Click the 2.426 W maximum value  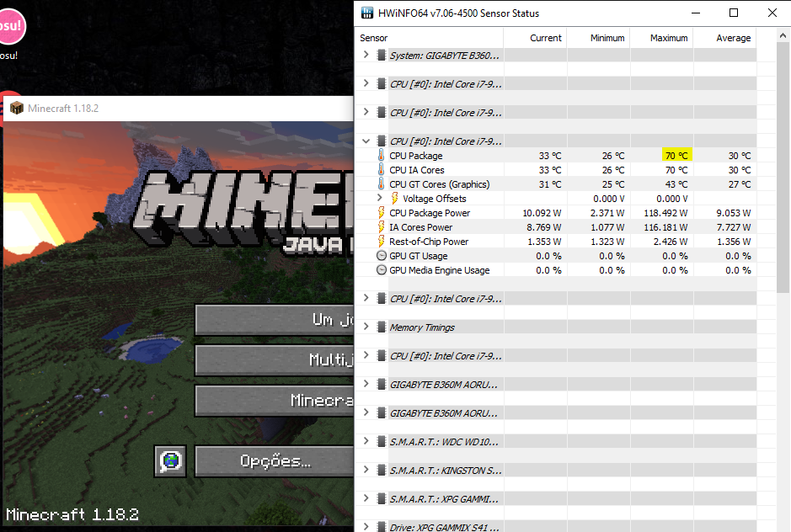(671, 242)
